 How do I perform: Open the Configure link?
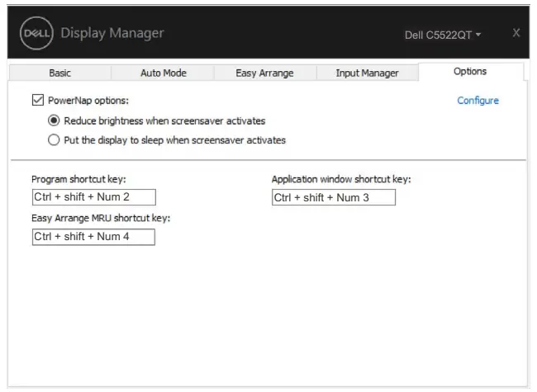click(x=478, y=101)
